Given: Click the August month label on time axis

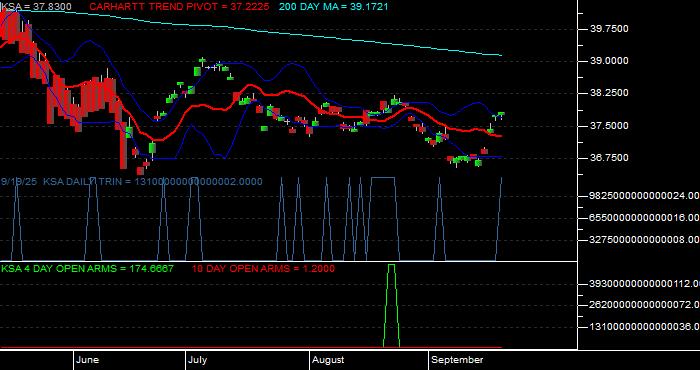Looking at the screenshot, I should [x=328, y=360].
